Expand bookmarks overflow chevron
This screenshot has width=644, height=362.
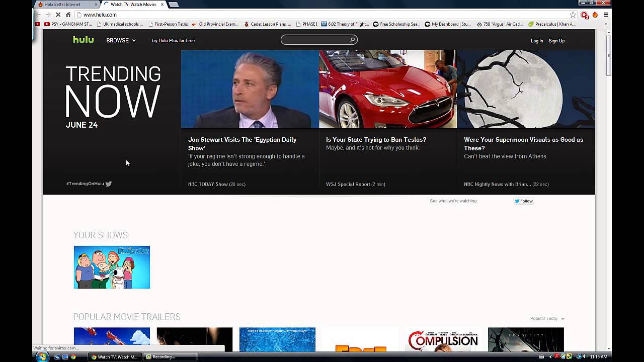606,24
